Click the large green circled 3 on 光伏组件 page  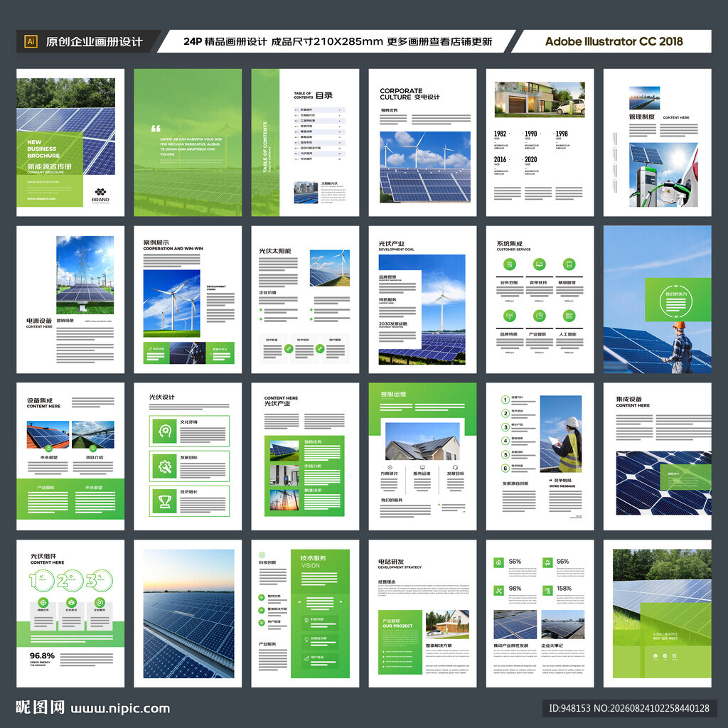[100, 580]
